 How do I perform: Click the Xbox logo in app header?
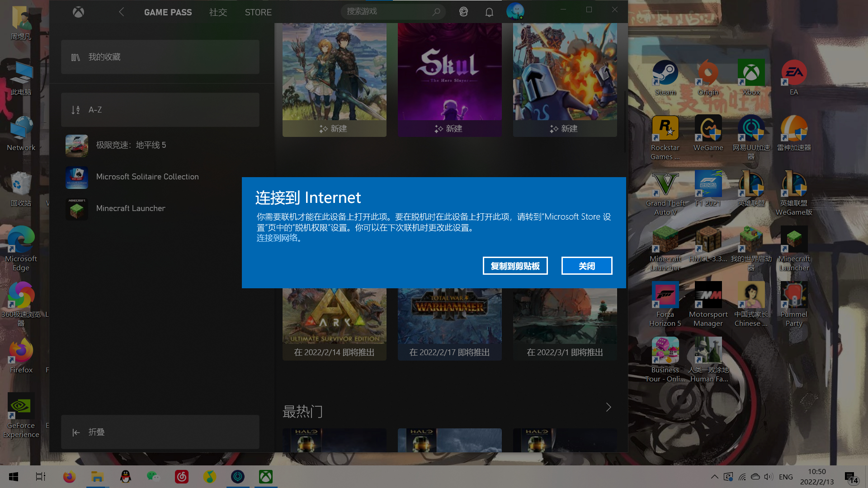coord(78,12)
